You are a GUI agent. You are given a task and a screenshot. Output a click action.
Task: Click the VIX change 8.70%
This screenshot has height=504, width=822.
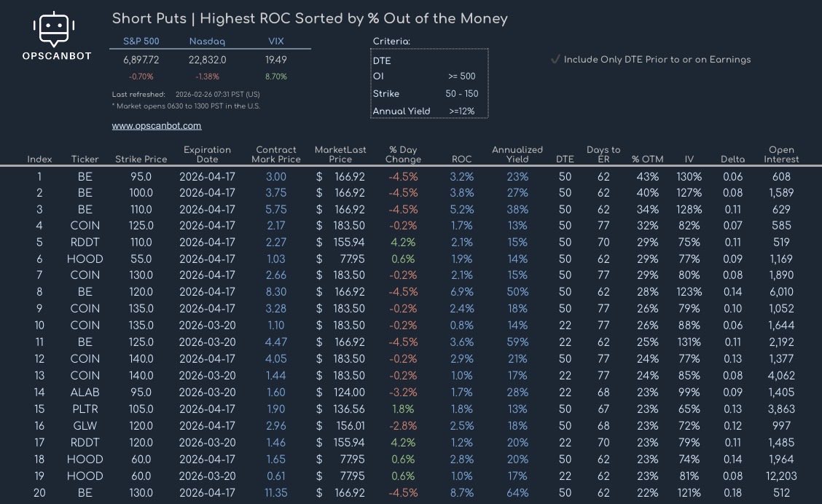point(275,76)
